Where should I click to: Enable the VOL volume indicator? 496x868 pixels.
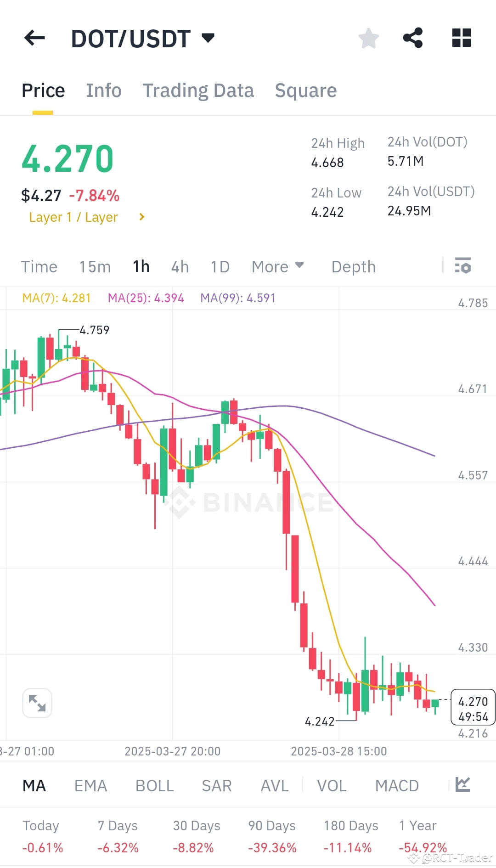[332, 785]
